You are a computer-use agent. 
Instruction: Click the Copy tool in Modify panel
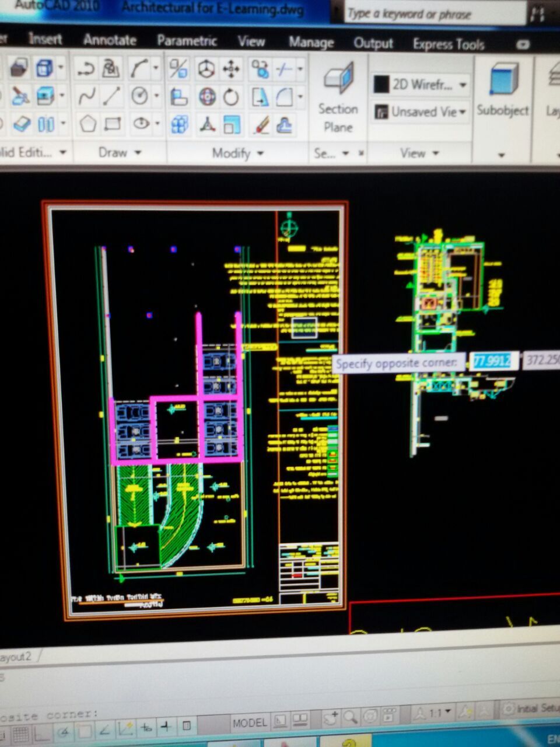pos(260,69)
